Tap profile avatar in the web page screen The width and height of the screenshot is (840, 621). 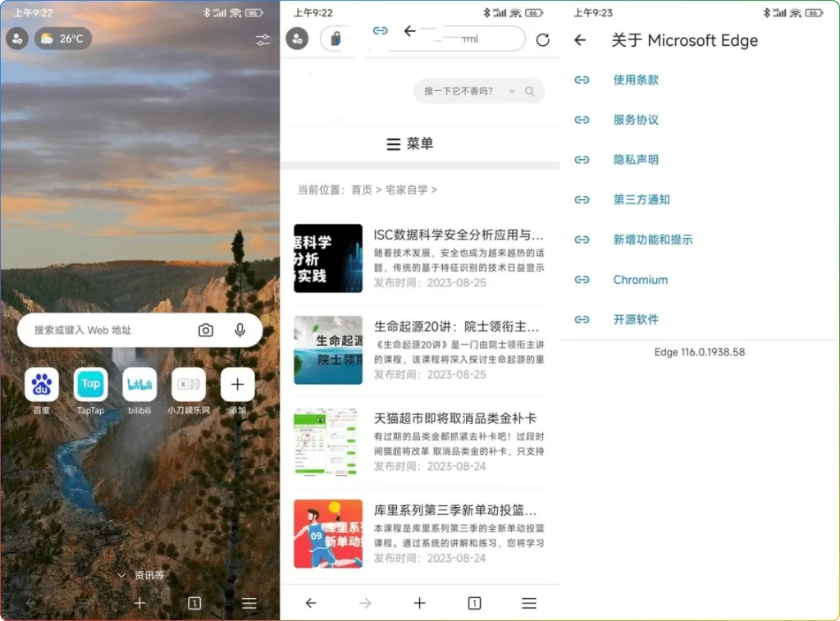pos(297,39)
